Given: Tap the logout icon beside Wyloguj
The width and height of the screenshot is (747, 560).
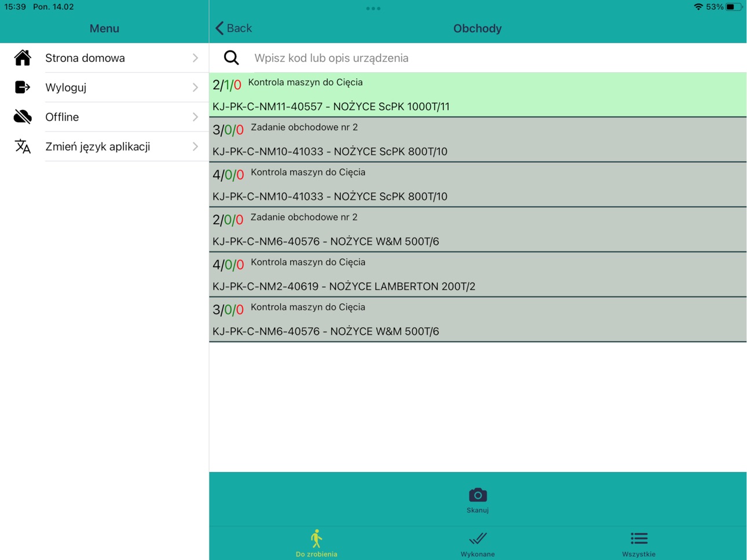Looking at the screenshot, I should (23, 87).
